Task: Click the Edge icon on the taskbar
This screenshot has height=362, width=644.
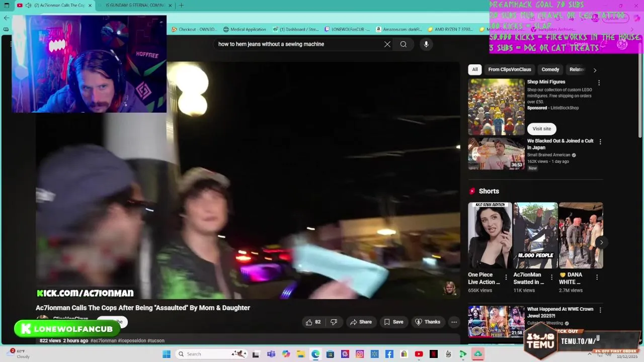Action: point(315,354)
